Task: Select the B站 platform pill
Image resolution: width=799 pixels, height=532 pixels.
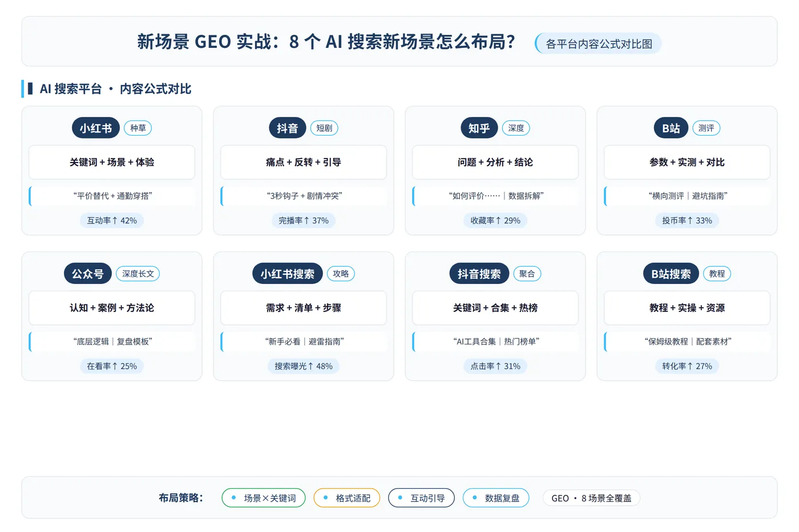Action: point(671,128)
